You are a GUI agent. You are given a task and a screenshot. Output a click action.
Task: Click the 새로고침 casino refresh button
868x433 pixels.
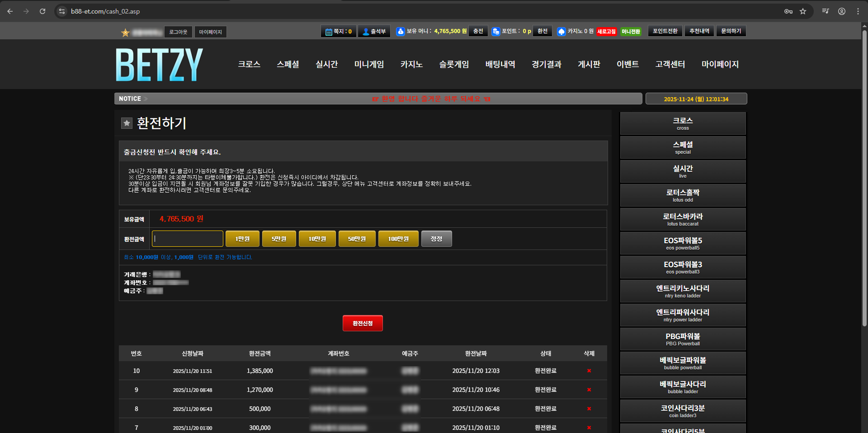click(606, 32)
